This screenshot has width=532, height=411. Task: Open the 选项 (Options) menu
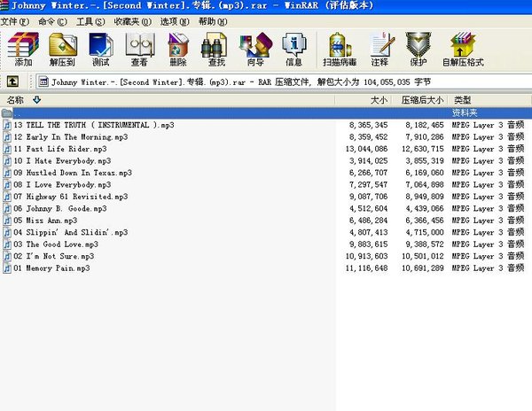pyautogui.click(x=175, y=21)
